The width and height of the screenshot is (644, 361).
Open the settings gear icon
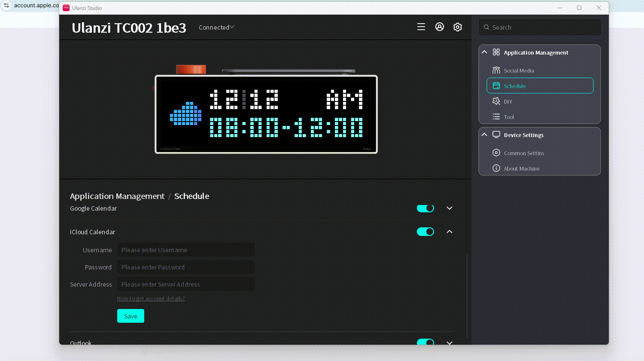pos(458,27)
